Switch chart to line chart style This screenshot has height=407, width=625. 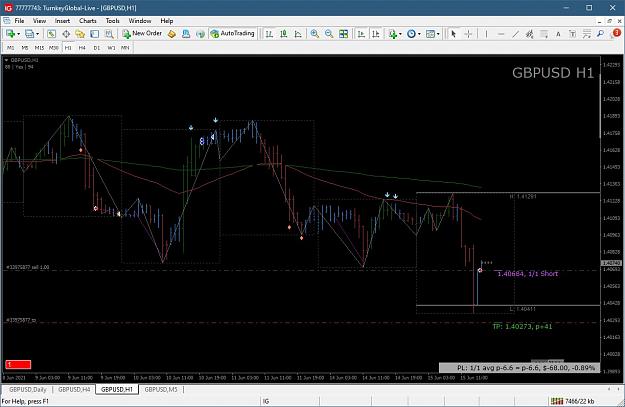[x=298, y=34]
